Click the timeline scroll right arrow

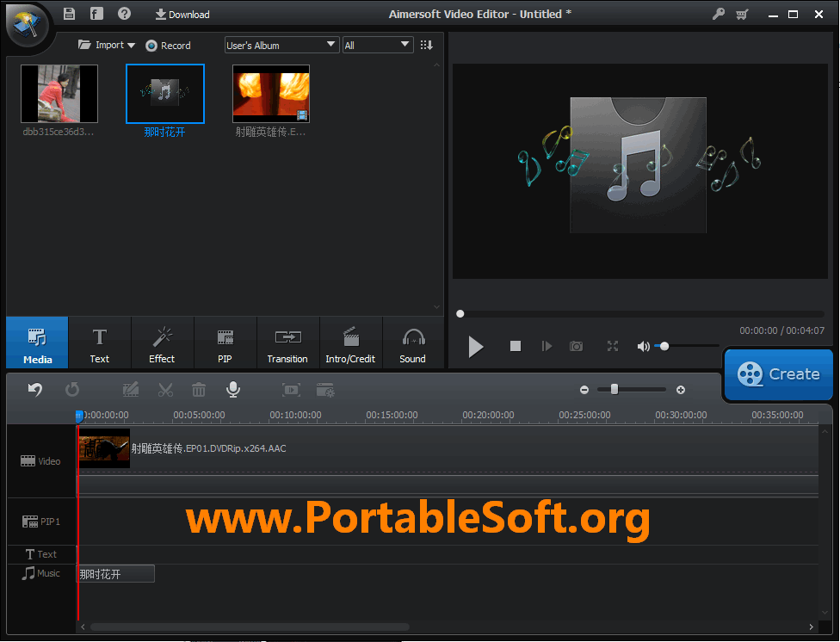(x=811, y=627)
